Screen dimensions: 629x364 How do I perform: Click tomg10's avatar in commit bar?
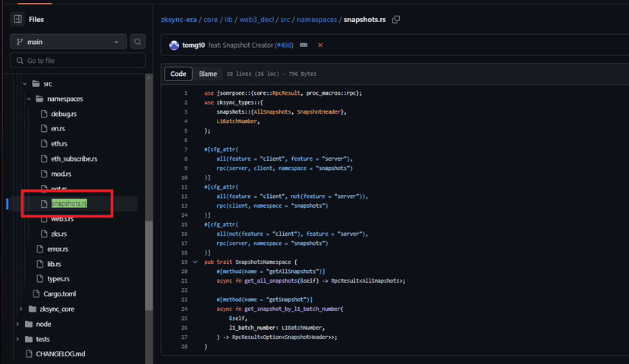point(174,45)
